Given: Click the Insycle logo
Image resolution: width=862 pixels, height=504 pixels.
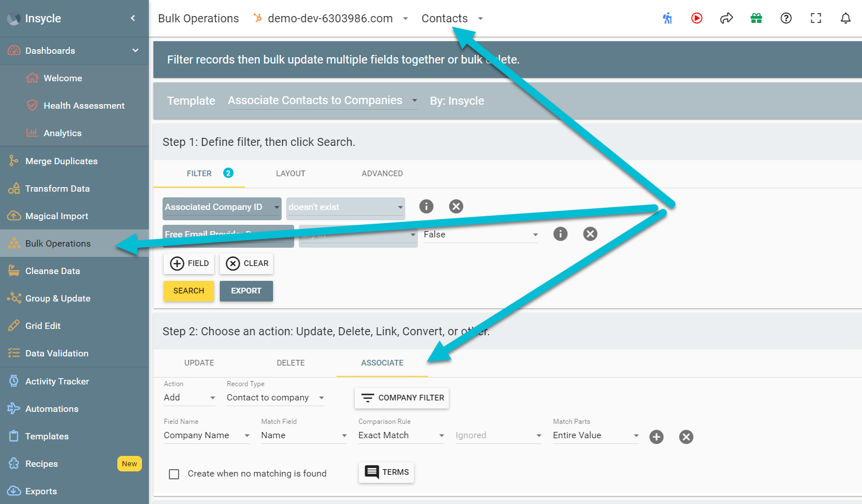Looking at the screenshot, I should pos(14,18).
